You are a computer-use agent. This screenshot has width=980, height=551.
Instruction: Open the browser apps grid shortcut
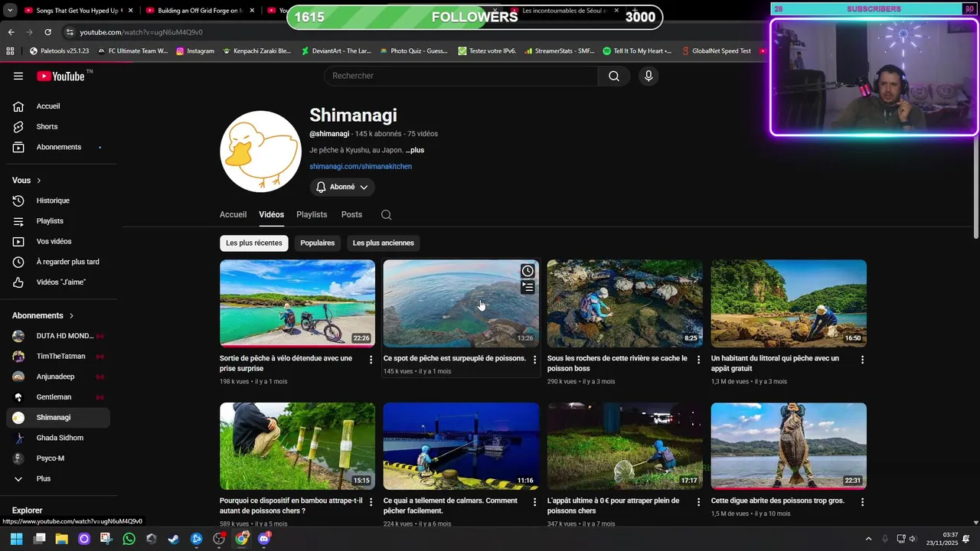coord(10,51)
